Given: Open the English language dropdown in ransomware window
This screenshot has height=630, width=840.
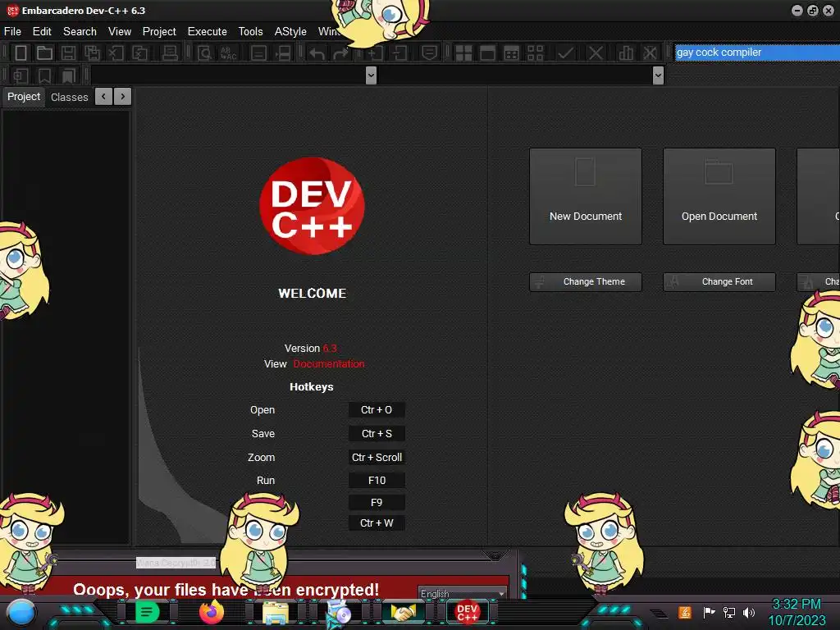Looking at the screenshot, I should (x=463, y=593).
